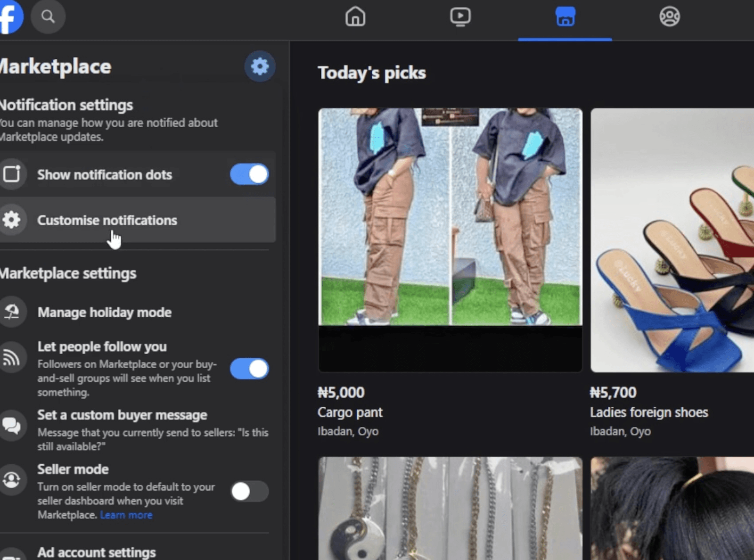The height and width of the screenshot is (560, 754).
Task: Open the Ladies foreign shoes photo
Action: click(x=672, y=240)
